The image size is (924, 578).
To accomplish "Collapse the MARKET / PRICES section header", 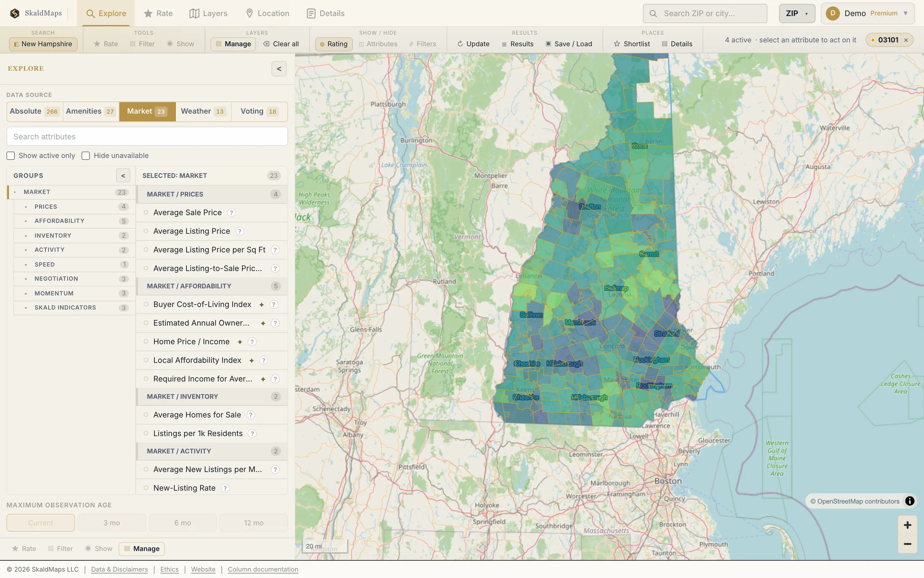I will click(x=212, y=194).
